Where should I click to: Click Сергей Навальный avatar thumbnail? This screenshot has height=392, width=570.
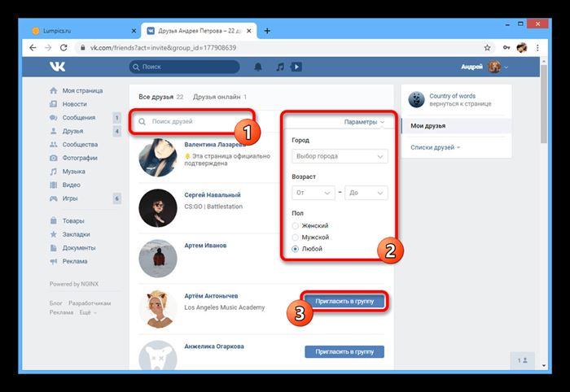point(158,208)
